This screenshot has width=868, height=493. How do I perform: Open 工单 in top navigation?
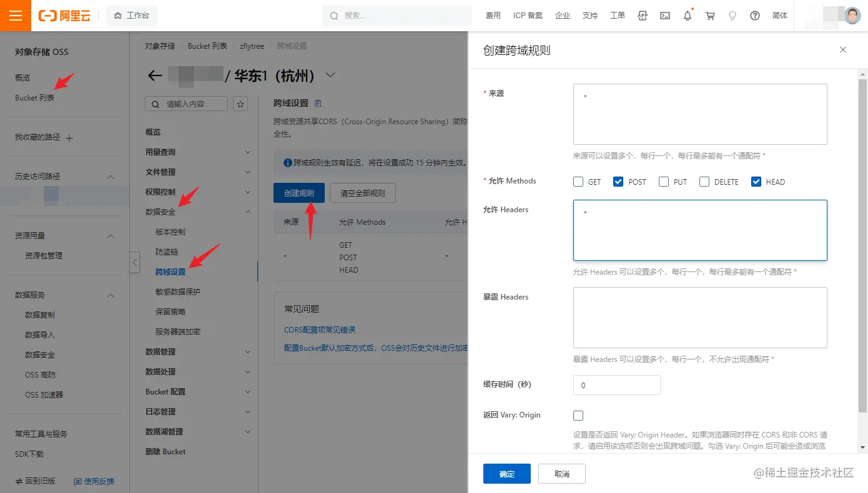click(x=618, y=16)
